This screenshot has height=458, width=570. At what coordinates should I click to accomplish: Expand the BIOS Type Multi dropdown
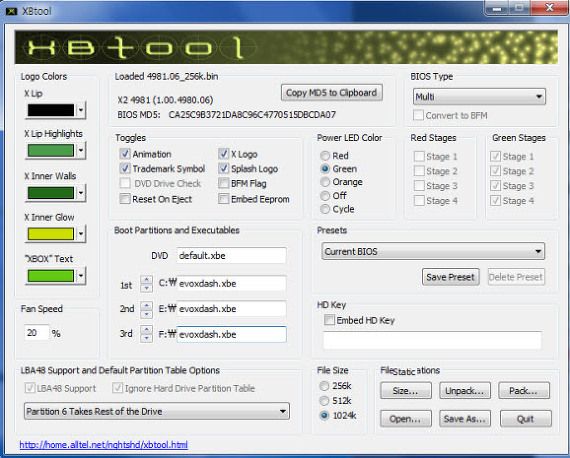[x=539, y=97]
